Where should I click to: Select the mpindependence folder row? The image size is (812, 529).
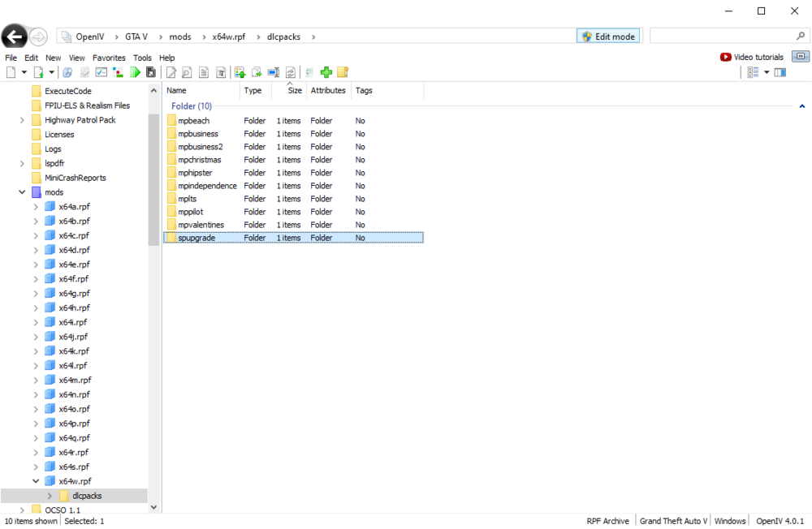click(x=293, y=186)
